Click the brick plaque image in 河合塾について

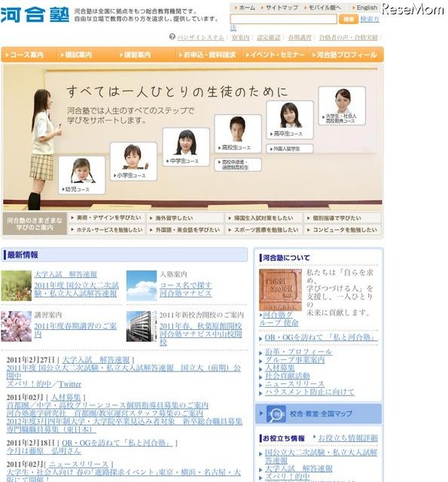point(280,290)
